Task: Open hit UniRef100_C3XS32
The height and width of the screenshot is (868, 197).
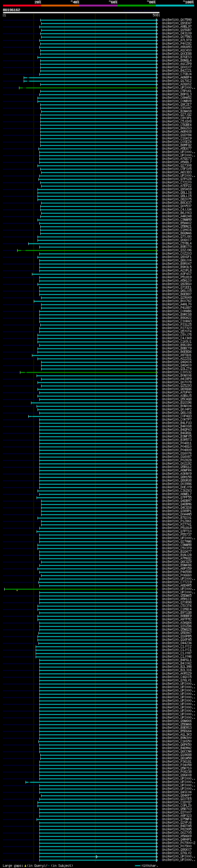Action: [x=177, y=372]
